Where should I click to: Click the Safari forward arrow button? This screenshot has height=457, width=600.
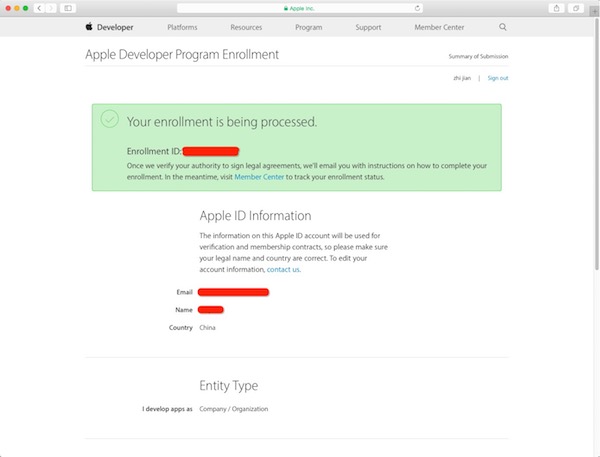point(50,8)
